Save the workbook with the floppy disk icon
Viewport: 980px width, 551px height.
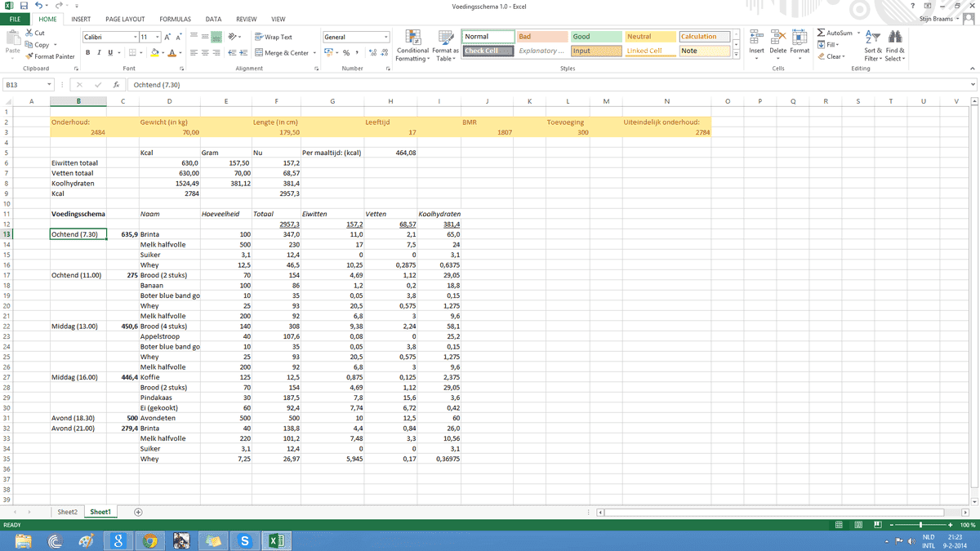pyautogui.click(x=24, y=6)
